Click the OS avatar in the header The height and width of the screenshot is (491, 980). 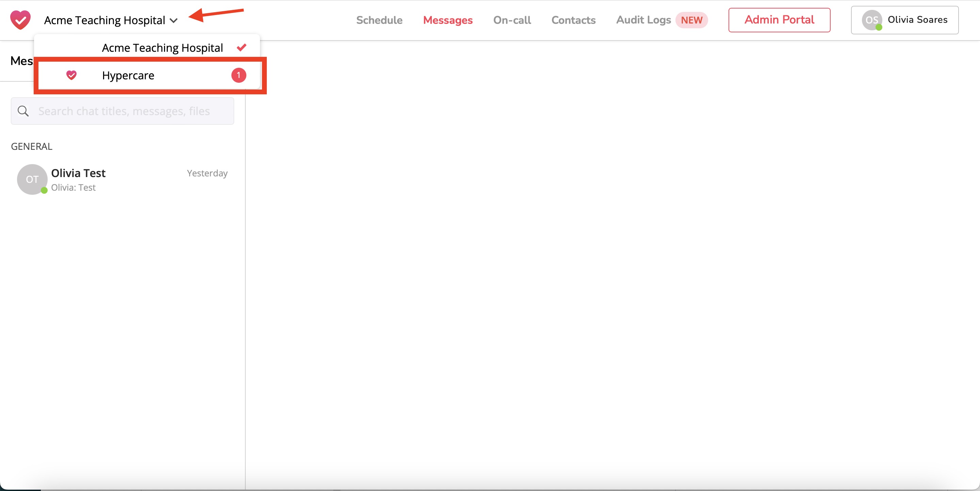point(871,20)
